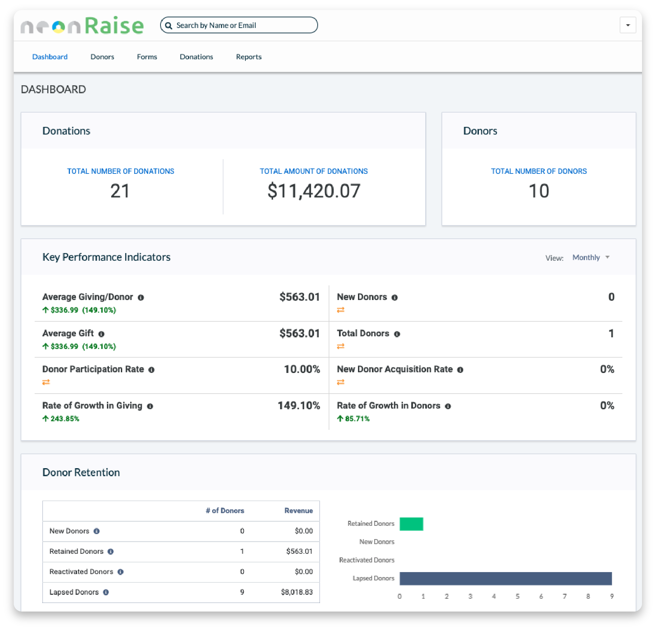657x644 pixels.
Task: Click the 149.10% Rate of Growth value
Action: [x=299, y=406]
